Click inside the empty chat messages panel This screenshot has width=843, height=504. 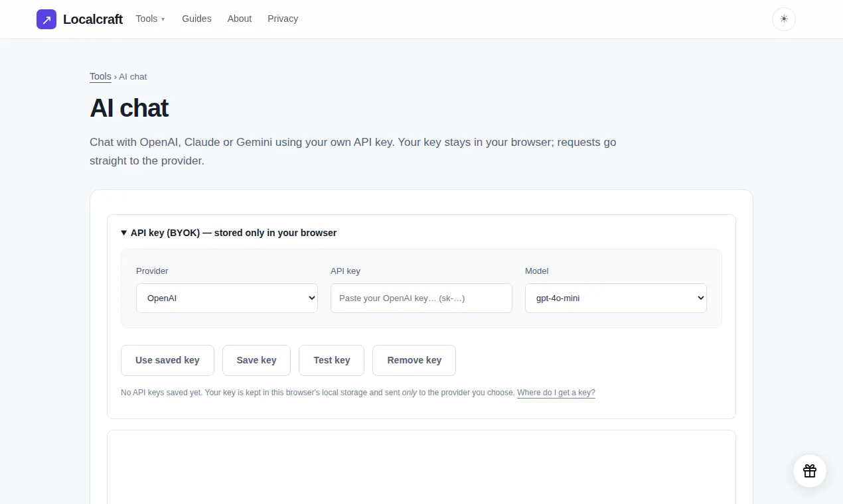[421, 467]
